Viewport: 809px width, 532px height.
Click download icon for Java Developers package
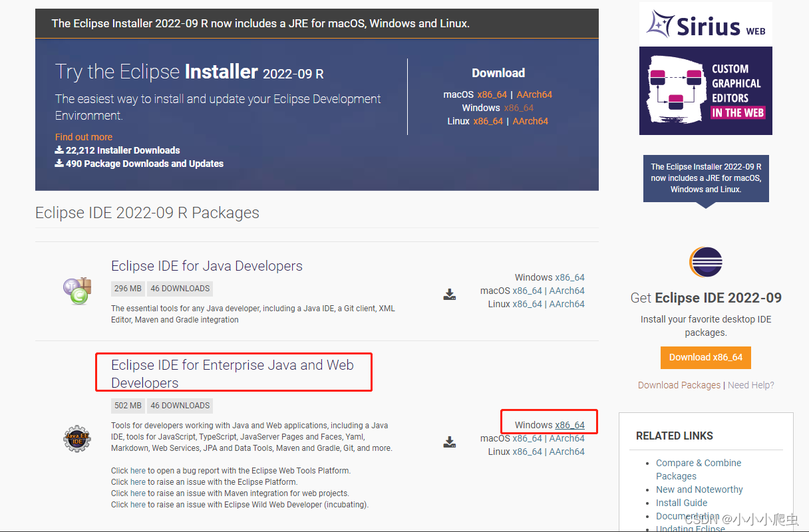[x=450, y=294]
